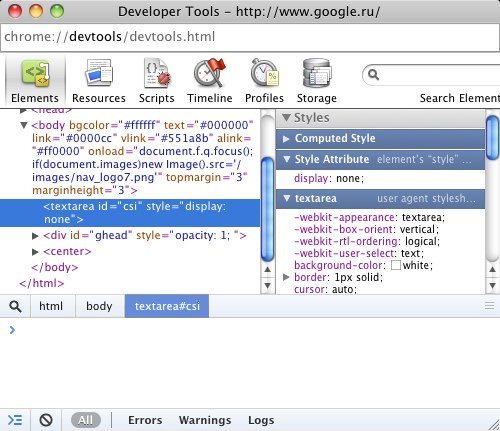Click the console prompt line
Screen dimensions: 500x431
[x=250, y=330]
